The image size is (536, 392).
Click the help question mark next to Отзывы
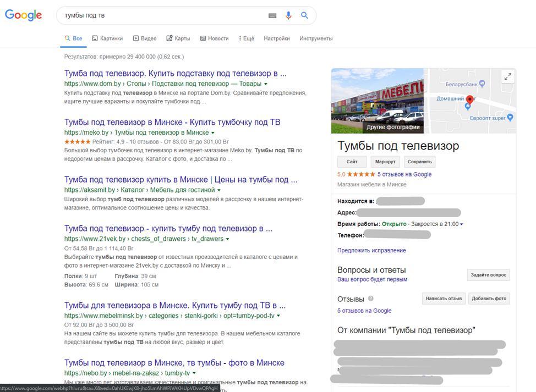click(x=370, y=299)
